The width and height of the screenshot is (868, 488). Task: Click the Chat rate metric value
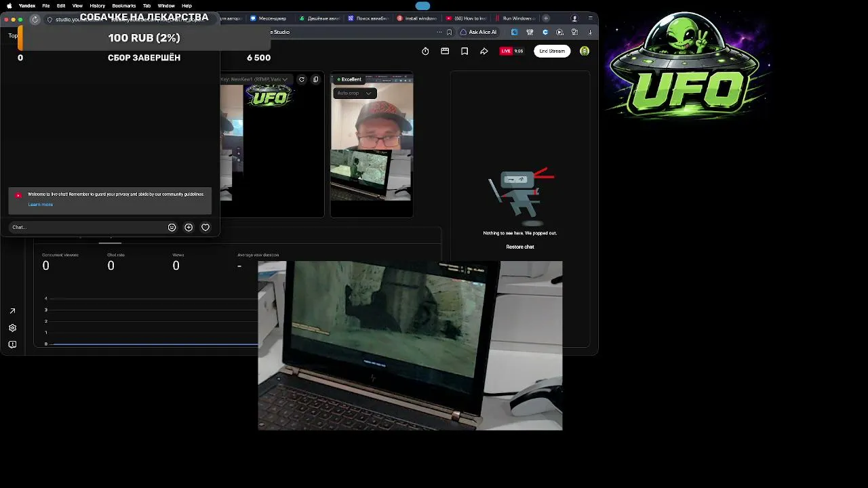111,266
